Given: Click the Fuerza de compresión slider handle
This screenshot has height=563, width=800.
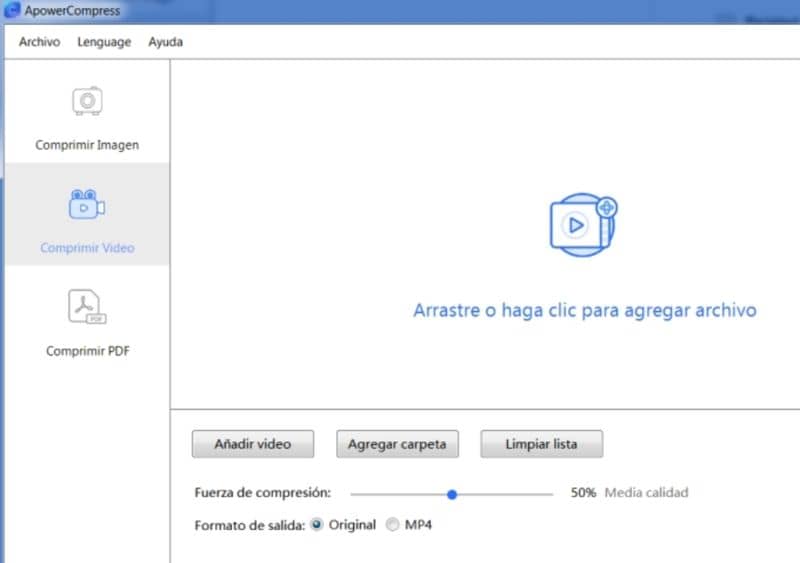Looking at the screenshot, I should click(x=452, y=494).
